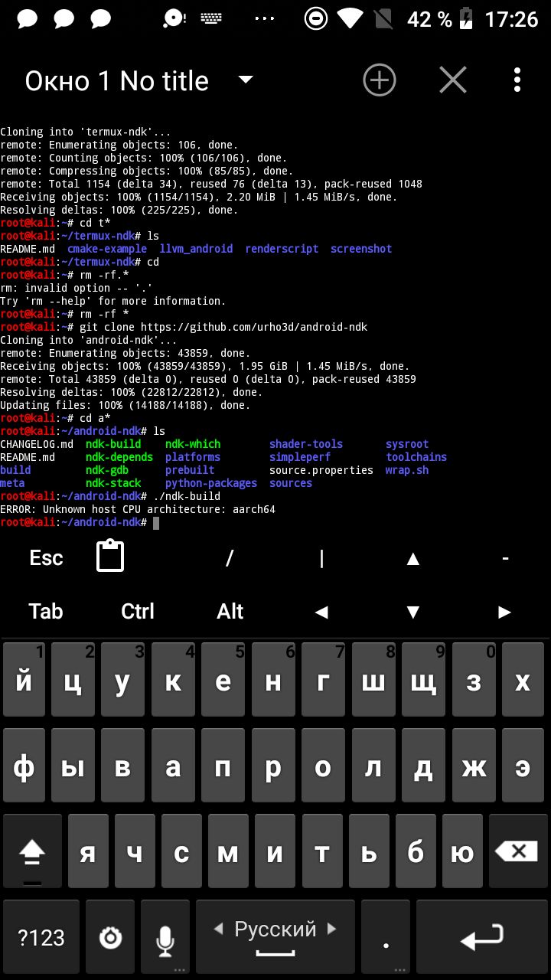Tap the left arrow extra key
The image size is (551, 980).
tap(321, 612)
